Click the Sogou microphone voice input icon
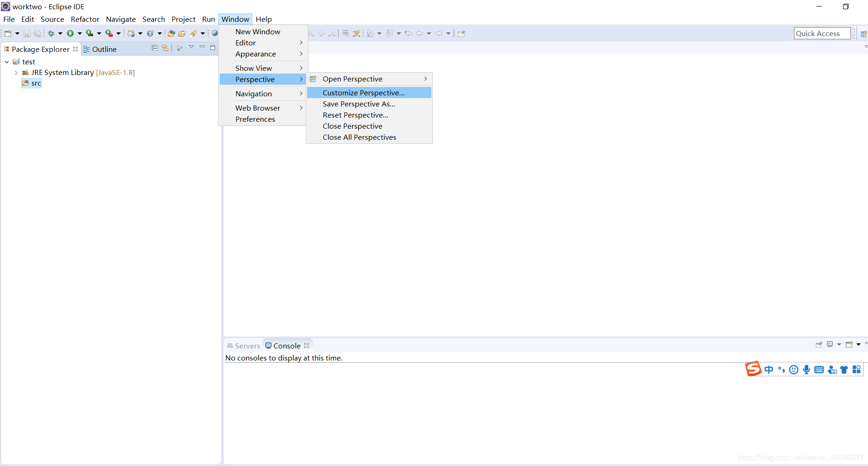Viewport: 868px width, 466px height. pos(806,369)
